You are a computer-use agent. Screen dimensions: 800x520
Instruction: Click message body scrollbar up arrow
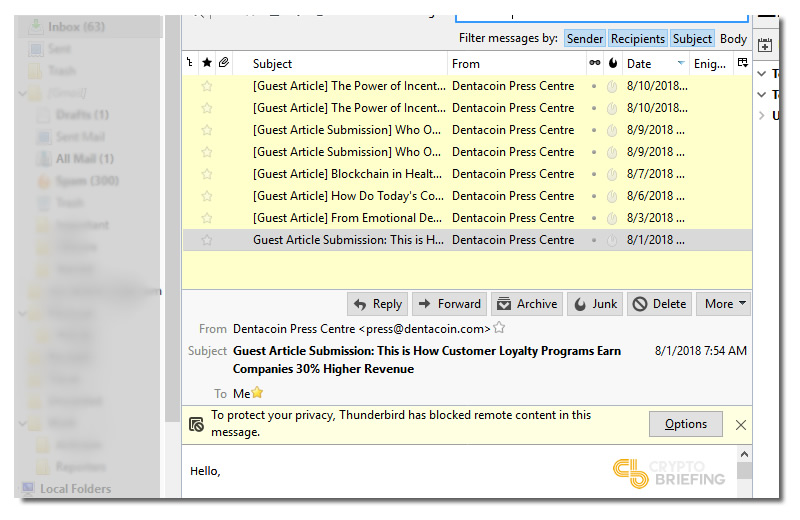click(x=744, y=454)
